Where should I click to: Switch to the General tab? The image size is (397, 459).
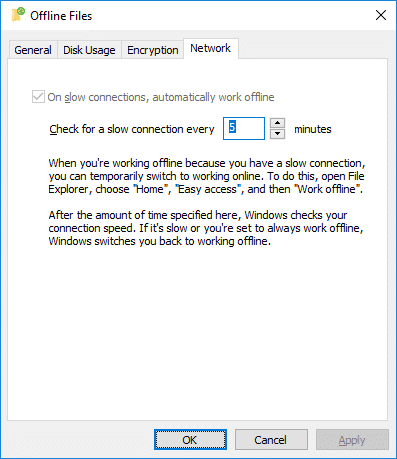click(x=33, y=50)
